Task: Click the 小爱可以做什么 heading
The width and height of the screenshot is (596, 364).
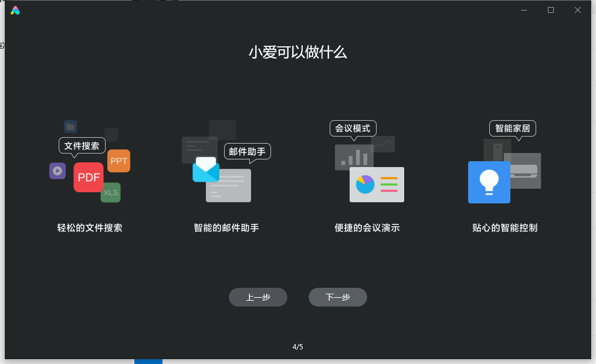Action: pyautogui.click(x=298, y=52)
